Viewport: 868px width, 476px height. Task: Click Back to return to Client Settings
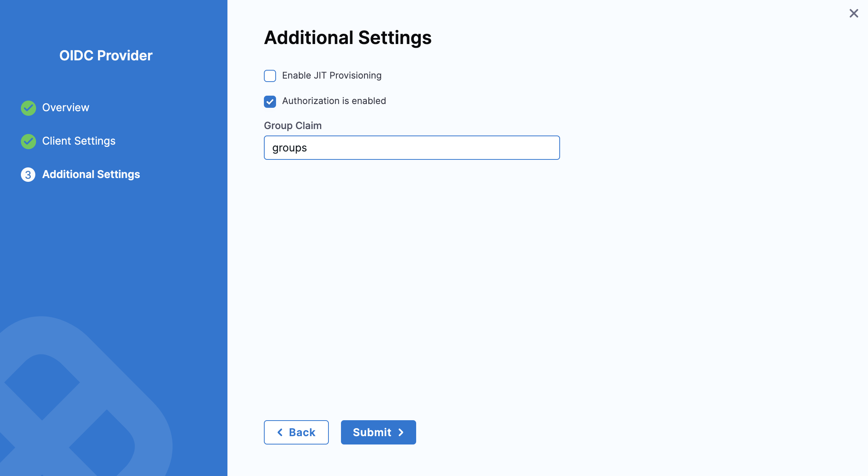(296, 432)
